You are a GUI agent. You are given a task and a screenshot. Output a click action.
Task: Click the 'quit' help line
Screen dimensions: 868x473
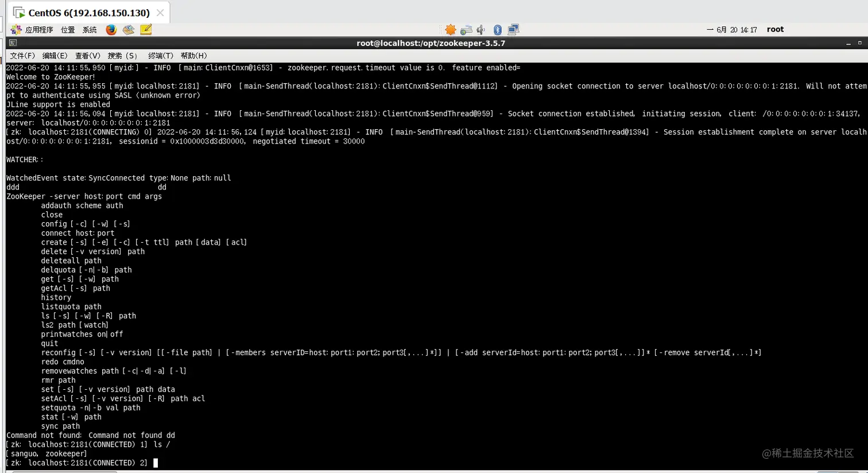coord(49,343)
